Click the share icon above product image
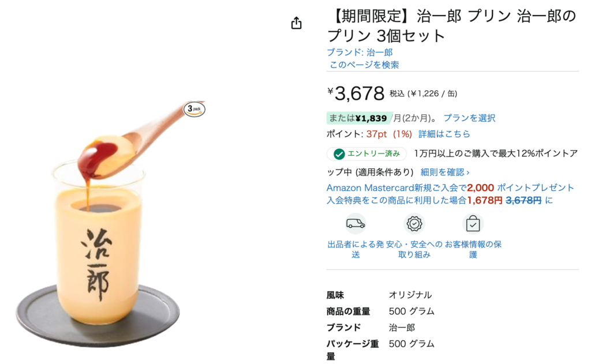The width and height of the screenshot is (591, 364). [x=296, y=23]
